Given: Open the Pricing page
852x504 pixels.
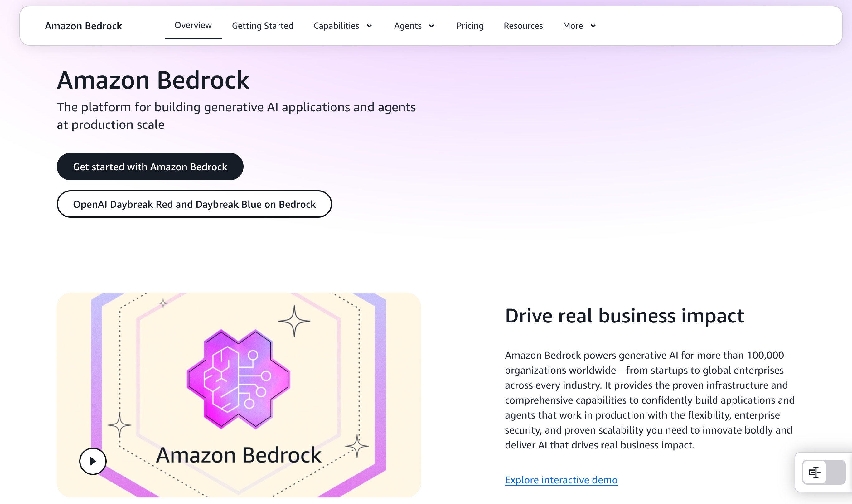Looking at the screenshot, I should [470, 26].
